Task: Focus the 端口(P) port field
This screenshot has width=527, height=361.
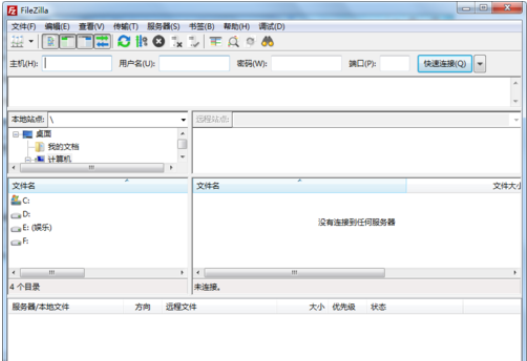Action: coord(395,63)
